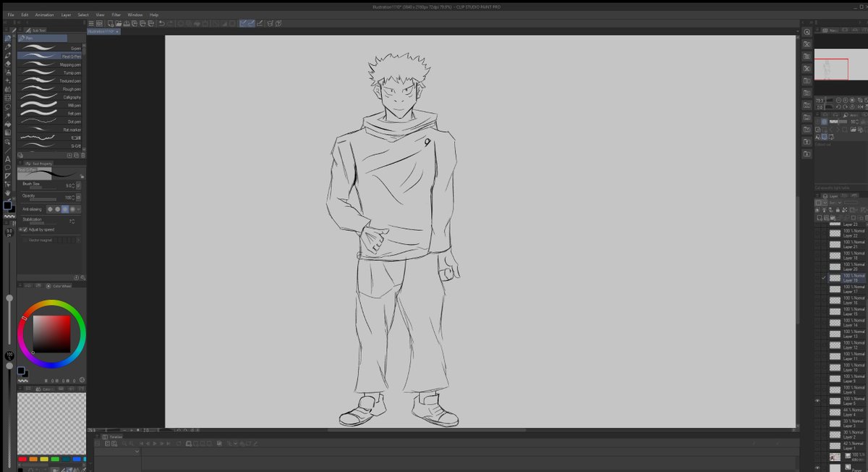Select the Frame border grid tool

(7, 97)
